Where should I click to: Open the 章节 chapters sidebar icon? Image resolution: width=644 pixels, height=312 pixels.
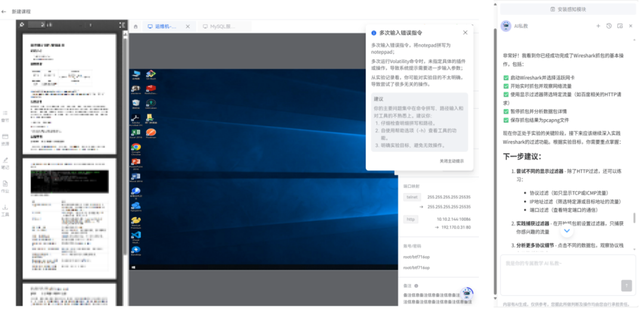point(5,115)
